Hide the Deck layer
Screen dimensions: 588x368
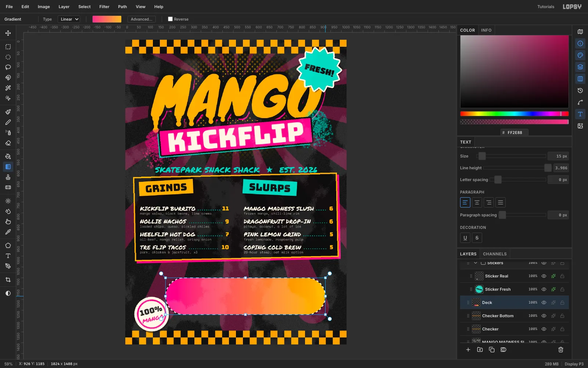(544, 302)
